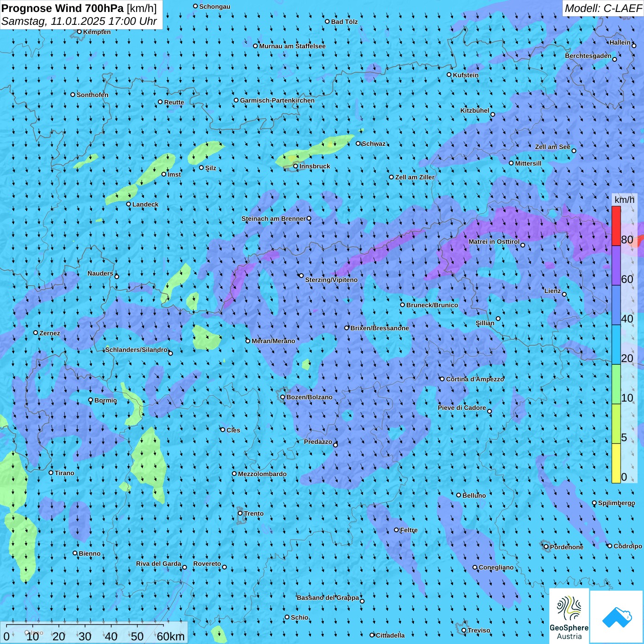Click the 'Cortina d'Ampezzo' label
Image resolution: width=644 pixels, height=644 pixels.
click(x=475, y=379)
